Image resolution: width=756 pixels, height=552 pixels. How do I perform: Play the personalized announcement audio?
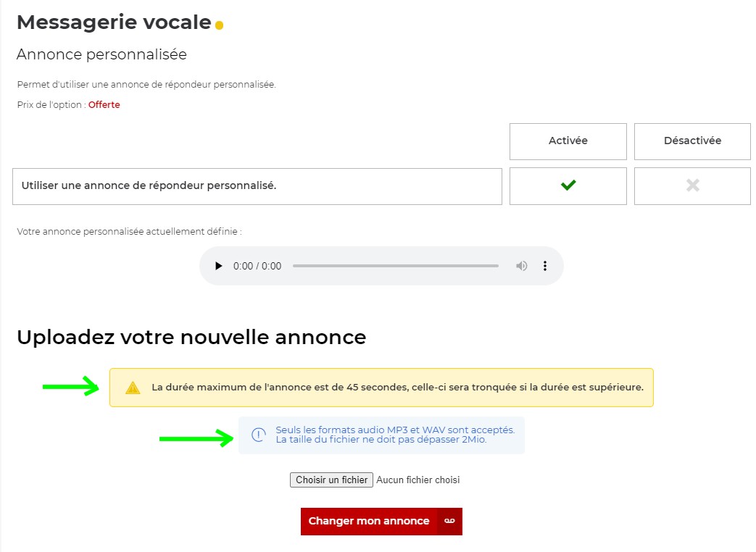click(218, 267)
